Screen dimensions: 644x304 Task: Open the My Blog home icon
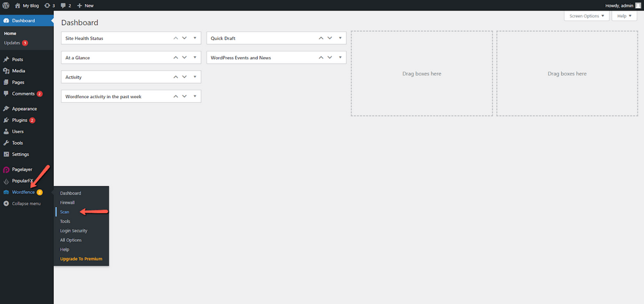click(17, 6)
